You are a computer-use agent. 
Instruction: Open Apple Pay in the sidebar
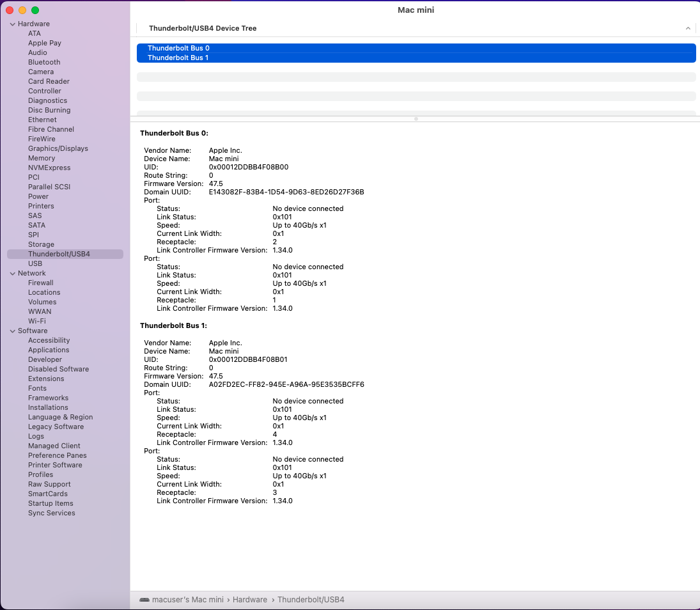tap(45, 43)
